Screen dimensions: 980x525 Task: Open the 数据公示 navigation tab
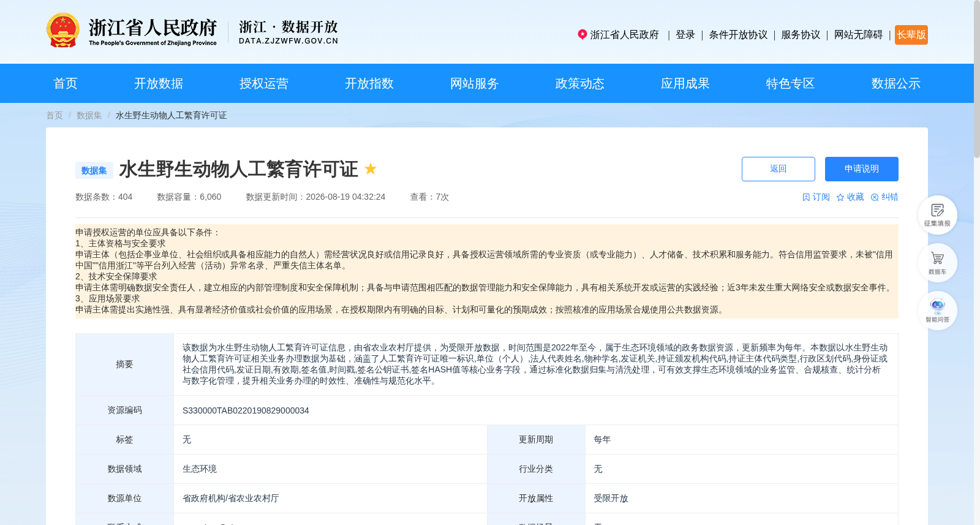point(896,83)
